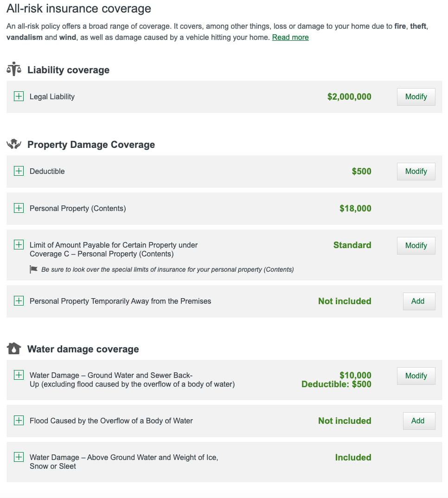The image size is (448, 498).
Task: Add Personal Property Temporarily Away coverage
Action: [418, 301]
